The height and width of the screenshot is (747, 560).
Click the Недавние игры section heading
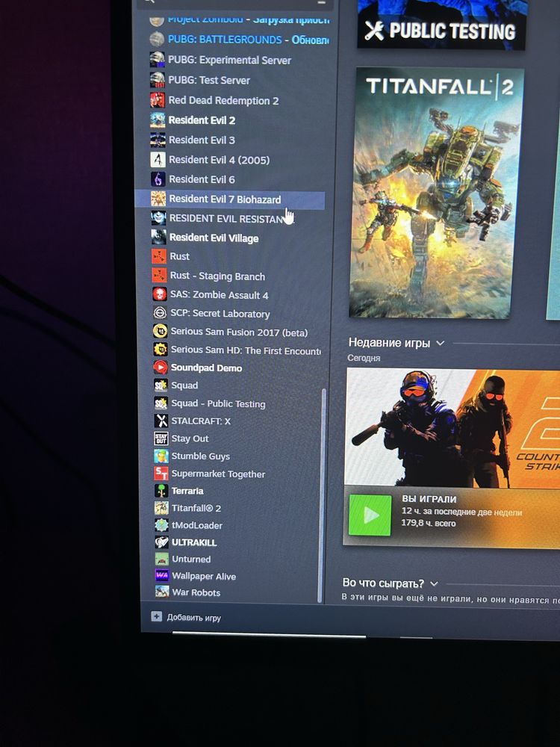pos(389,343)
